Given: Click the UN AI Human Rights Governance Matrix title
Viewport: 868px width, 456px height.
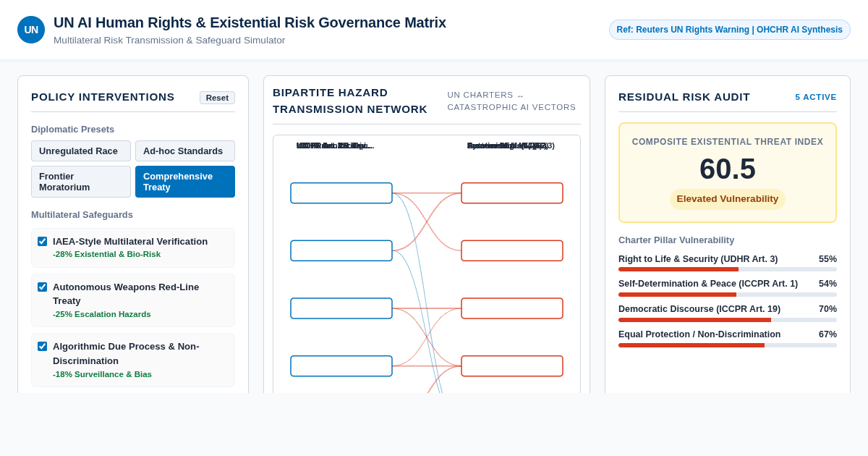Looking at the screenshot, I should tap(250, 22).
